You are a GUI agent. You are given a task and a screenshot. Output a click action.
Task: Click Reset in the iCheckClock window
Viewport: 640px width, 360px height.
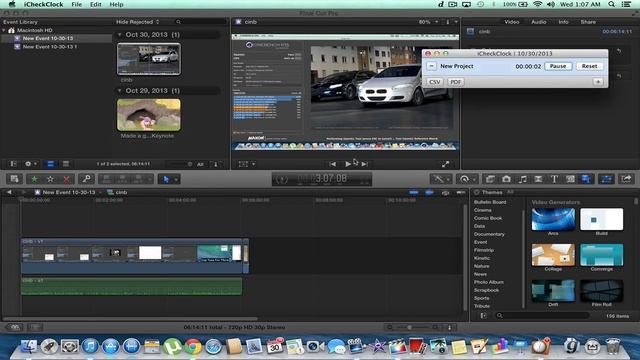(589, 66)
